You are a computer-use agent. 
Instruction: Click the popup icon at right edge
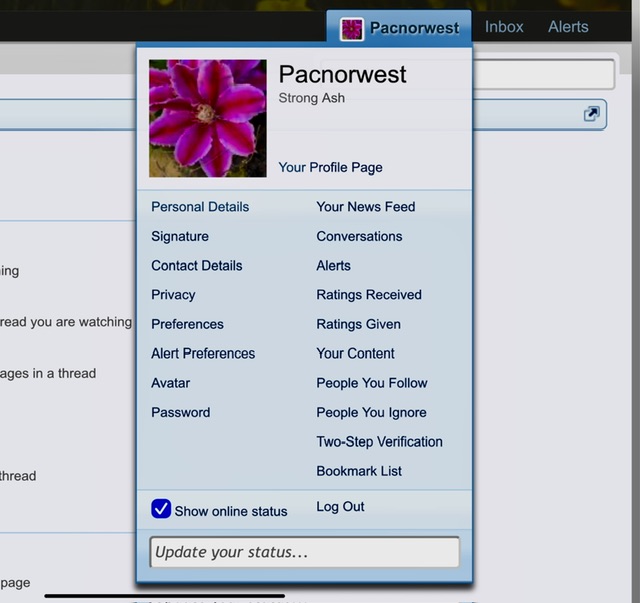click(592, 114)
